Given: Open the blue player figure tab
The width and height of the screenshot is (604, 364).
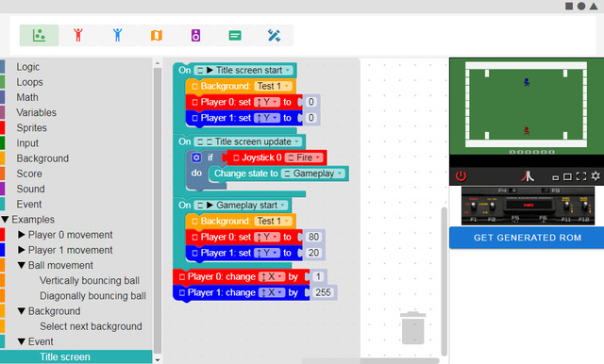Looking at the screenshot, I should (x=117, y=36).
